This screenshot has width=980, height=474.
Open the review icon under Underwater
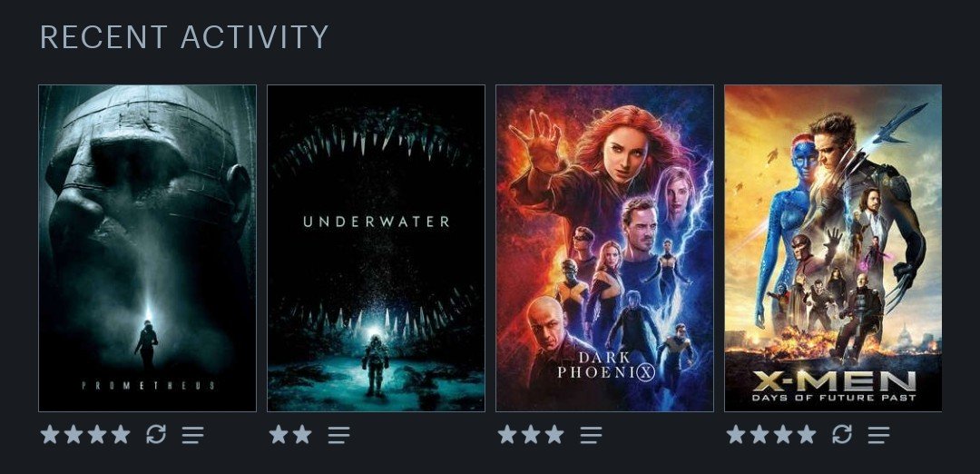tap(338, 435)
